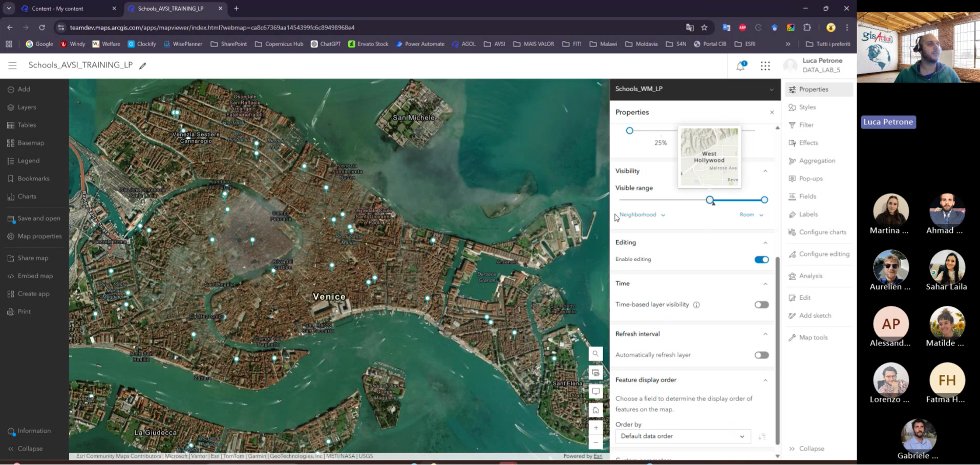980x465 pixels.
Task: Click the map search magnifier button
Action: click(x=595, y=354)
